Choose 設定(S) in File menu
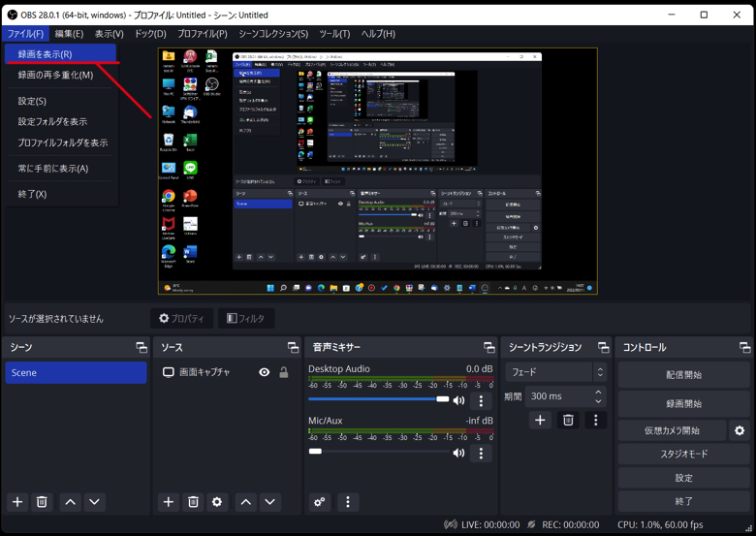The width and height of the screenshot is (756, 536). coord(61,101)
